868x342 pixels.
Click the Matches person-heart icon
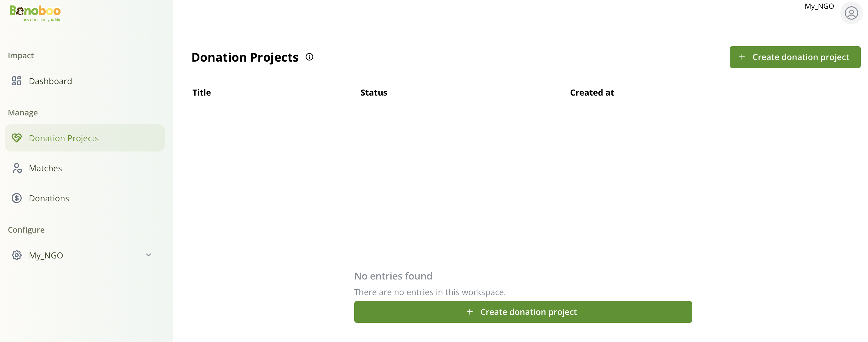tap(17, 168)
